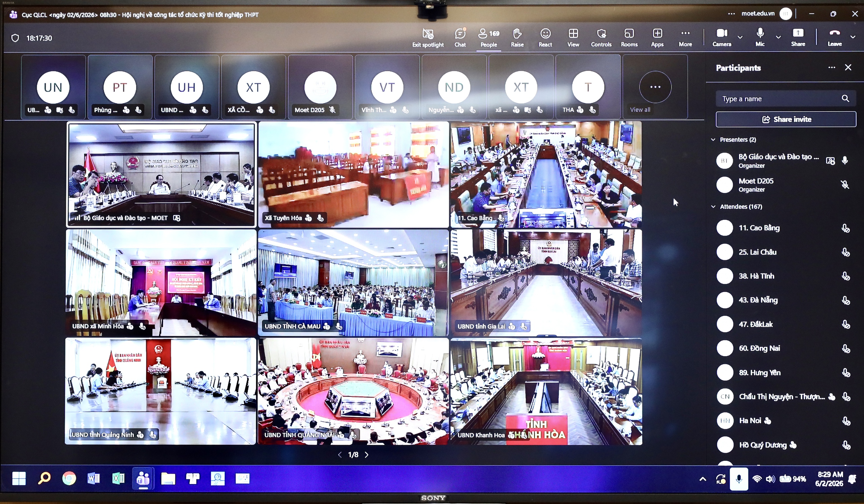Open the Chat panel

[460, 37]
